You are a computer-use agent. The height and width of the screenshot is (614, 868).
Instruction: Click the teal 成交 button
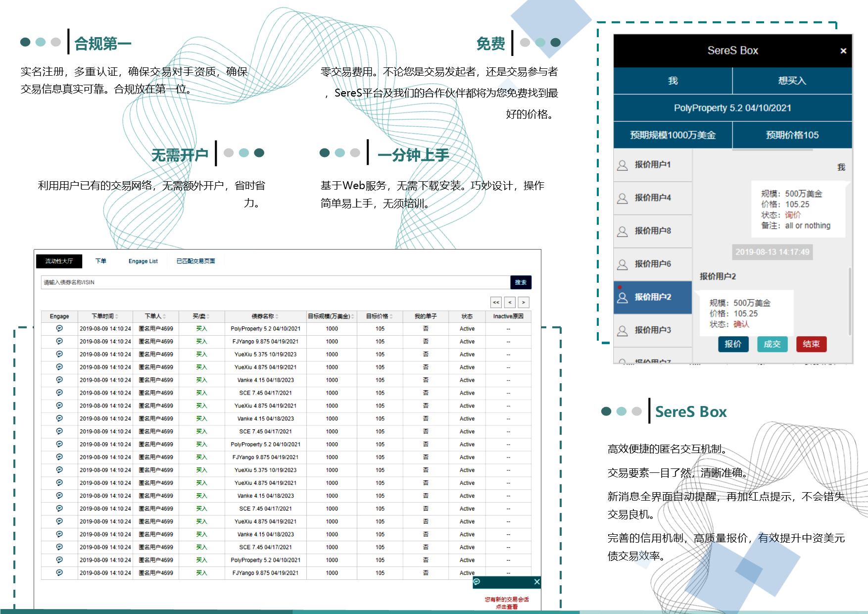(x=772, y=344)
